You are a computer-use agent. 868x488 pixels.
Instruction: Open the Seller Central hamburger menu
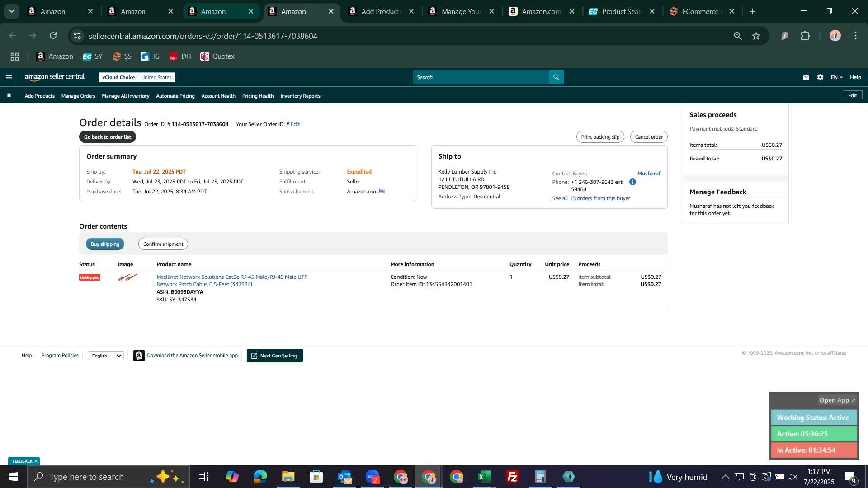coord(9,77)
